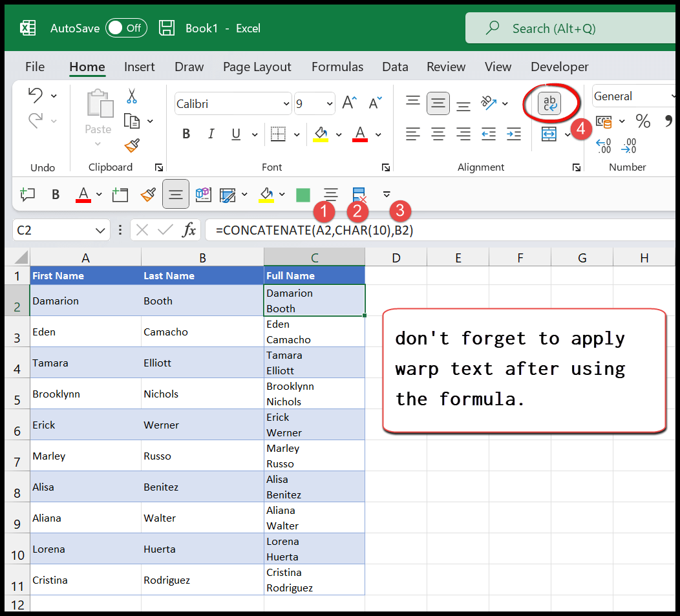
Task: Decrease font size with small A icon
Action: tap(376, 103)
